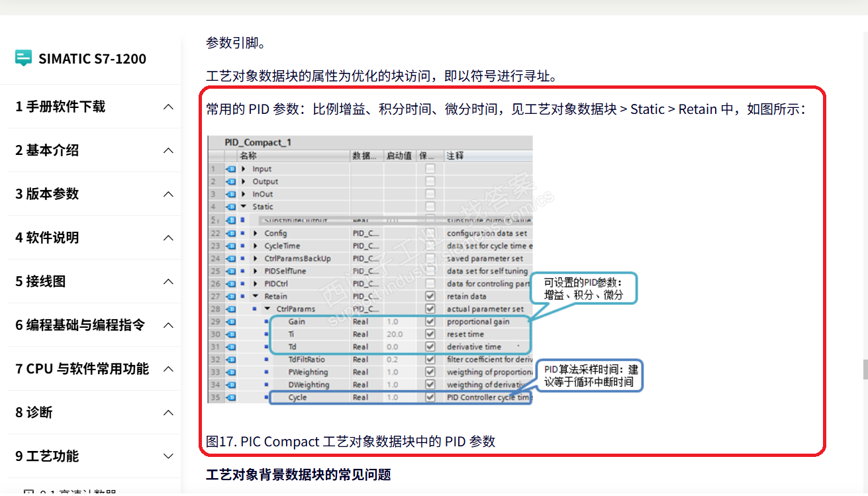The image size is (868, 496).
Task: Open the SIMATIC S7-1200 title link
Action: (x=92, y=58)
